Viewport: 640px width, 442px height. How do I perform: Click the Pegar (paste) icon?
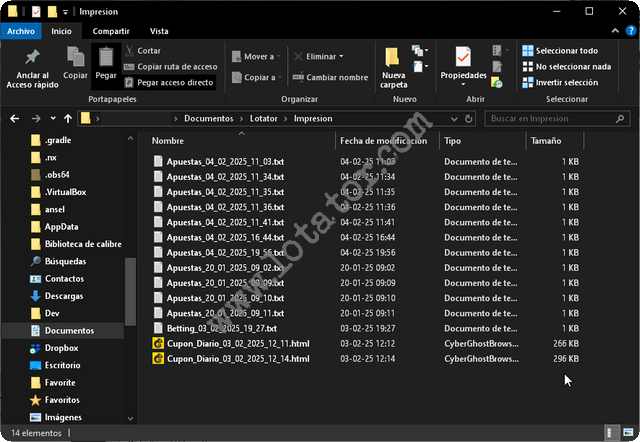105,59
